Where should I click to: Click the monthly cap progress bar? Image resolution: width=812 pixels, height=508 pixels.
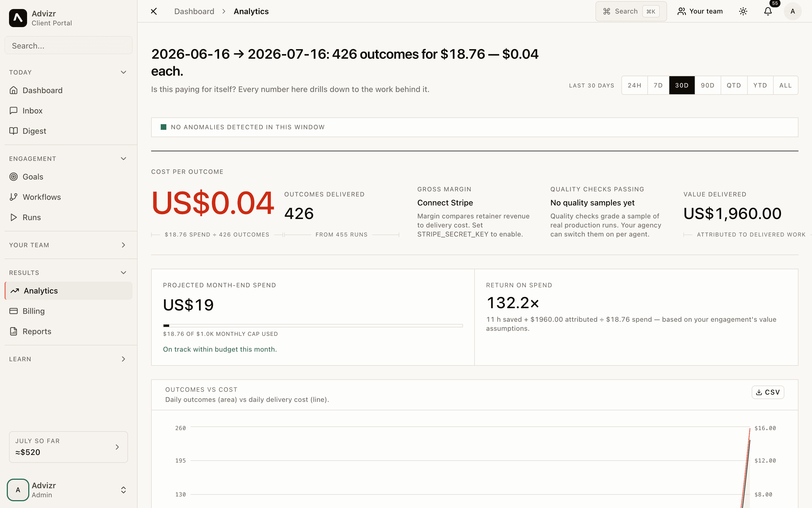pos(313,326)
